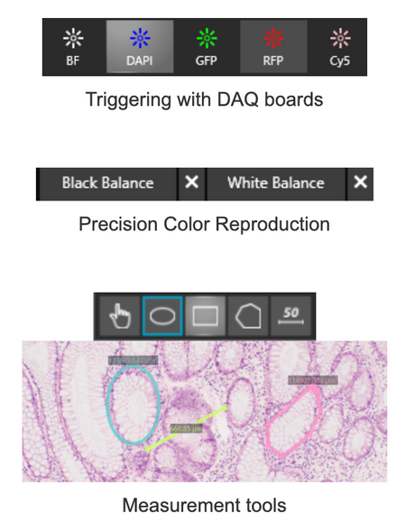The image size is (415, 532).
Task: Select the pink polygon area label
Action: 313,380
